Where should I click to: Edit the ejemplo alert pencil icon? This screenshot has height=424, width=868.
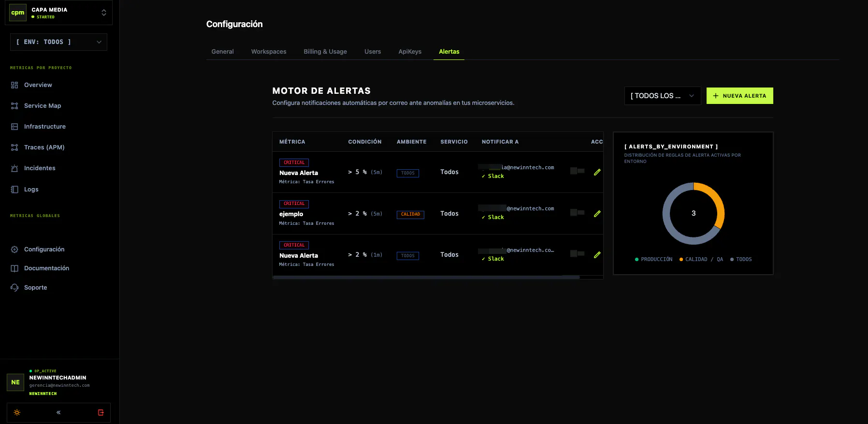(597, 214)
